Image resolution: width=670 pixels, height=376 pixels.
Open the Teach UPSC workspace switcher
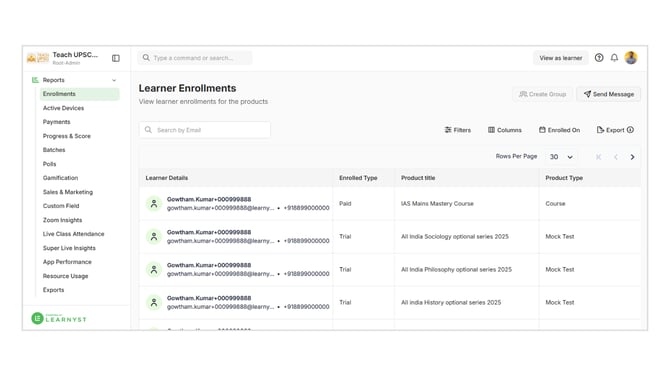pos(64,58)
